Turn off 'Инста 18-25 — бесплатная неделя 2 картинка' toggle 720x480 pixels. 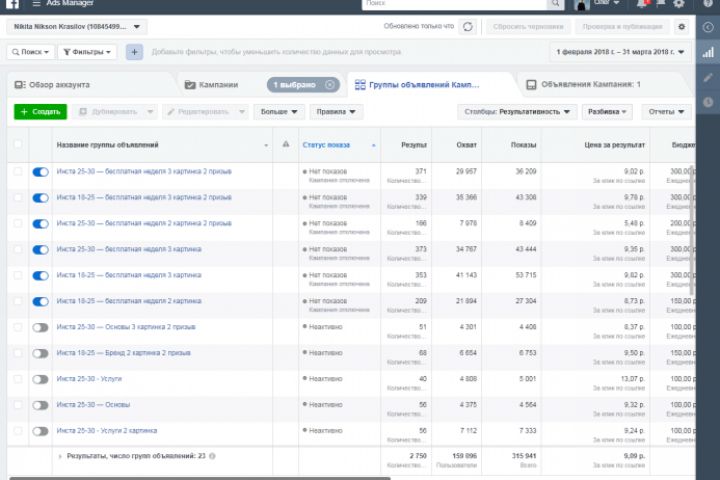[40, 302]
